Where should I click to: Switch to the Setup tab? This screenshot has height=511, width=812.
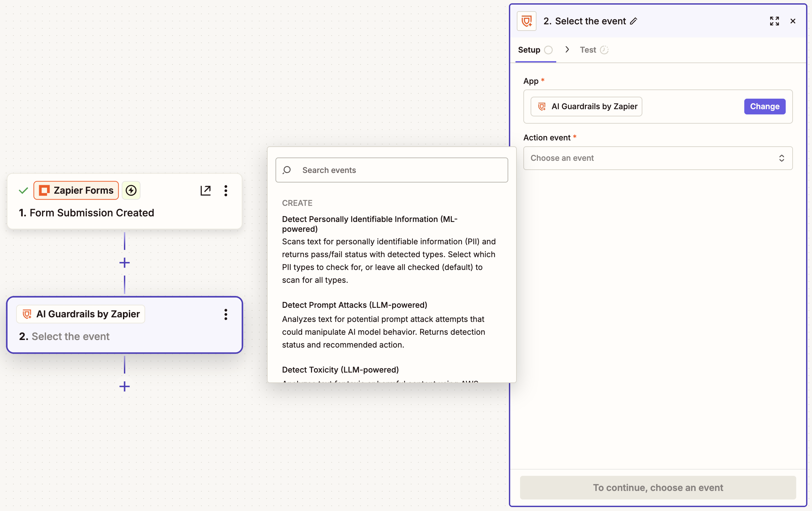[x=528, y=49]
